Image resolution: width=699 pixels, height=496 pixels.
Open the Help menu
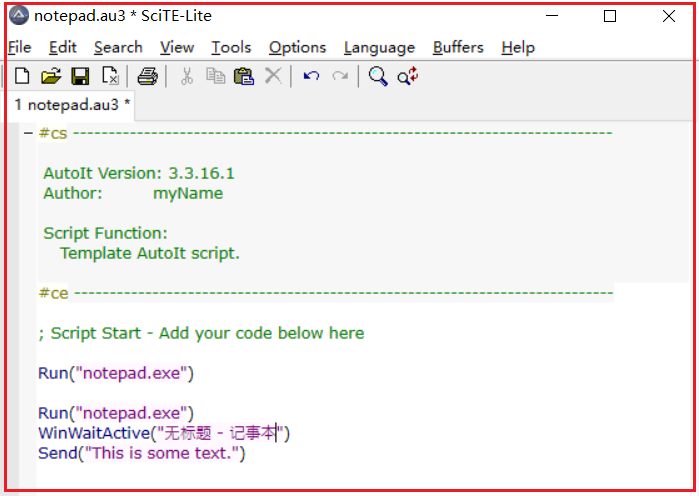[518, 47]
